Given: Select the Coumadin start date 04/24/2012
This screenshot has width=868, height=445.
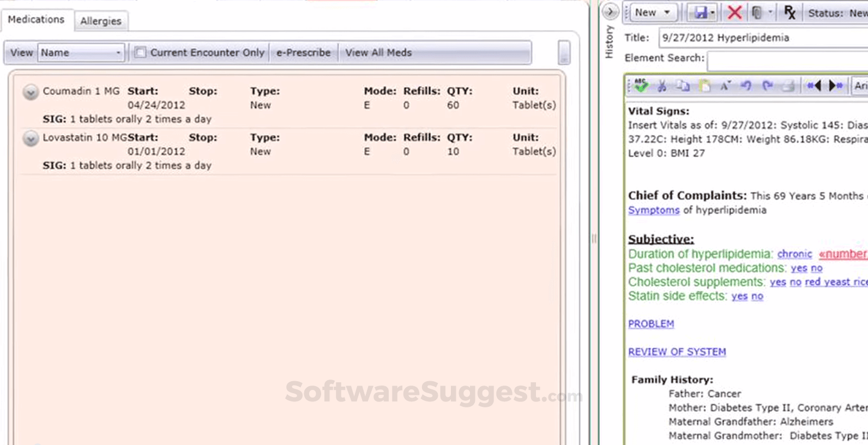Looking at the screenshot, I should (156, 105).
